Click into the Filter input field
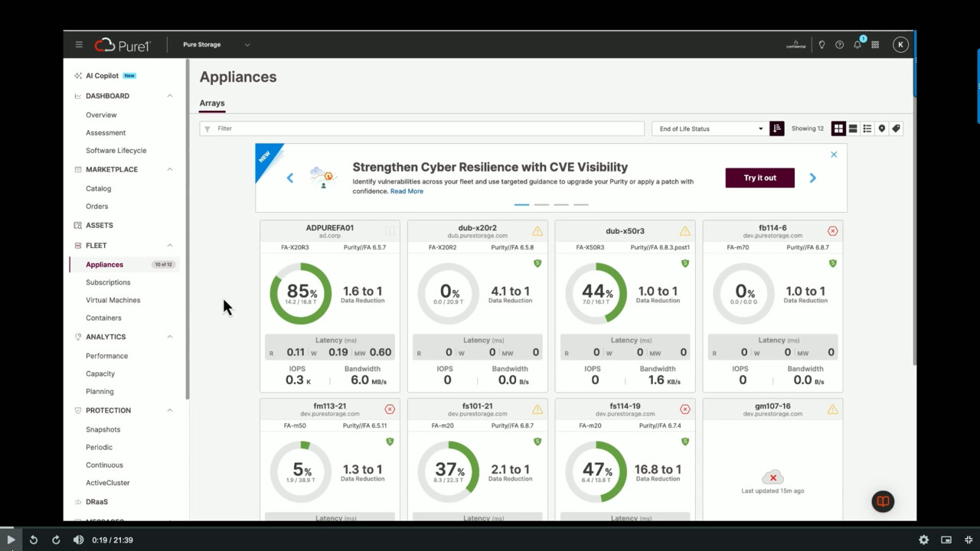 421,129
